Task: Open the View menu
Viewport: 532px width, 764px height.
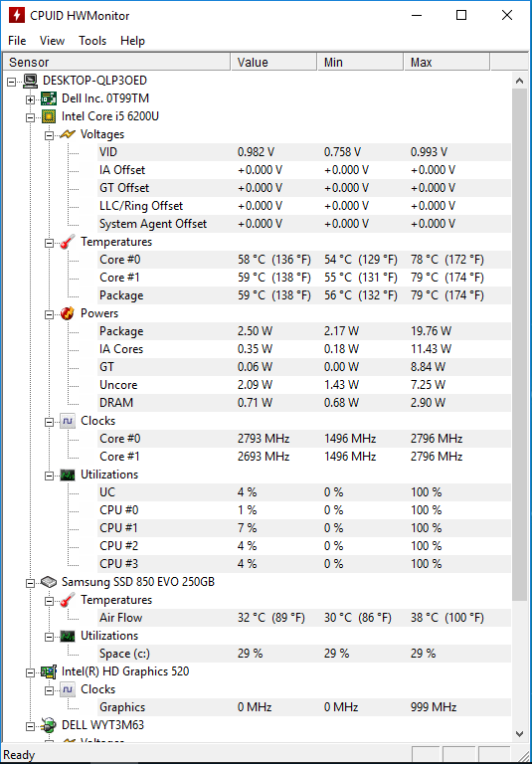Action: point(52,41)
